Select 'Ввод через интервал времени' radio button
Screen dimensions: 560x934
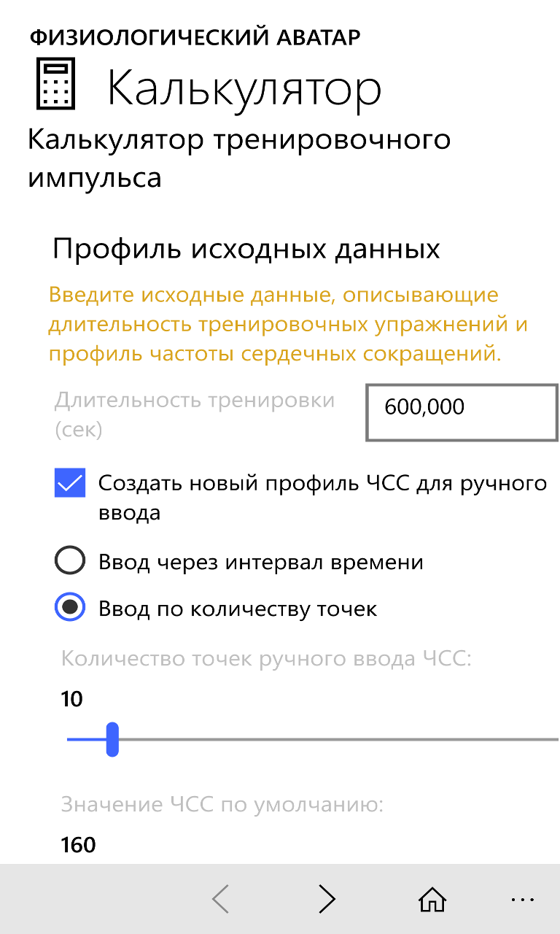pyautogui.click(x=70, y=562)
